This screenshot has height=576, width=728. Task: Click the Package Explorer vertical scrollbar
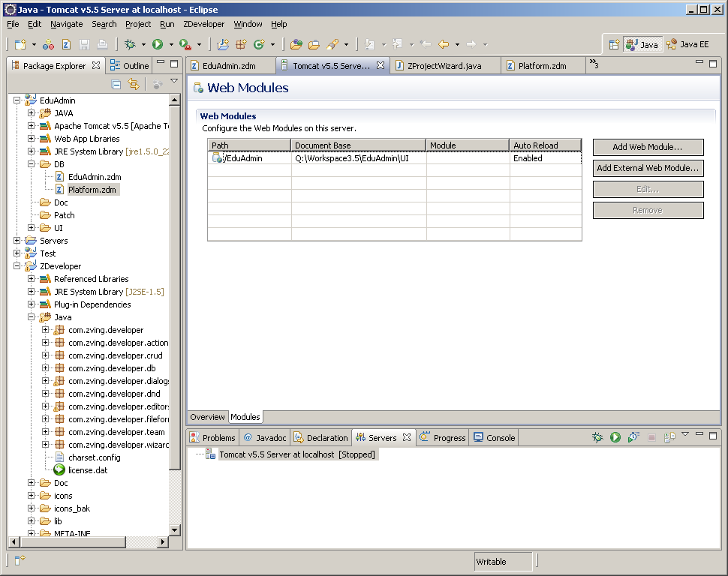[x=175, y=300]
